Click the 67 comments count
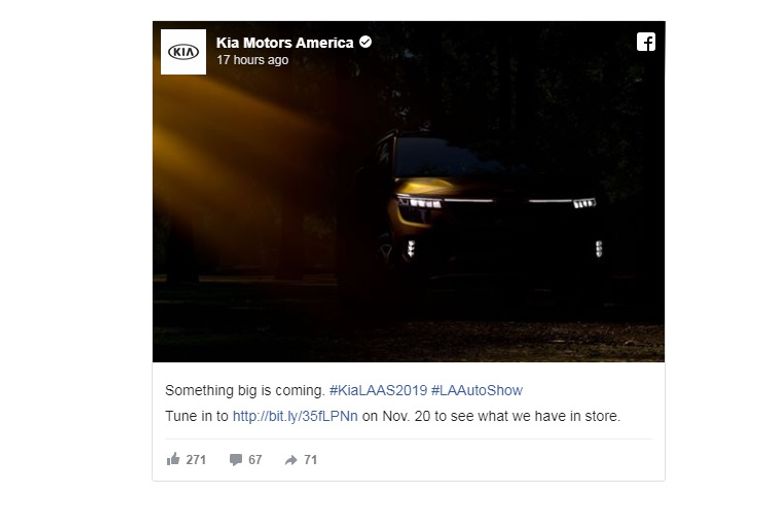Image resolution: width=768 pixels, height=515 pixels. (x=255, y=460)
